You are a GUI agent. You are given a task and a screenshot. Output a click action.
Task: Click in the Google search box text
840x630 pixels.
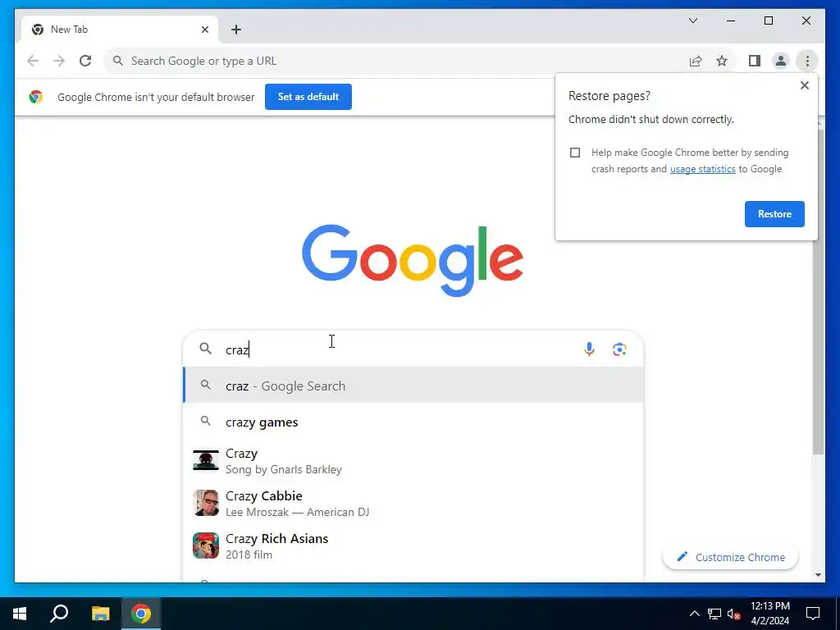pos(396,349)
